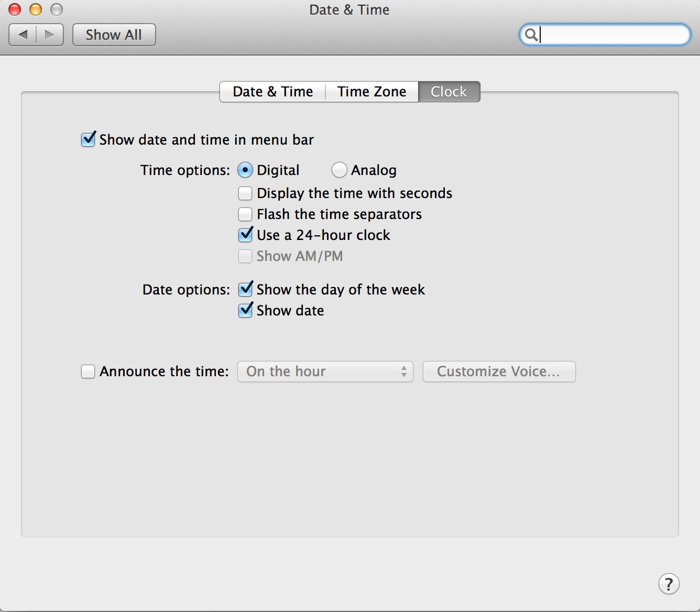Click the forward navigation arrow
700x612 pixels.
50,35
